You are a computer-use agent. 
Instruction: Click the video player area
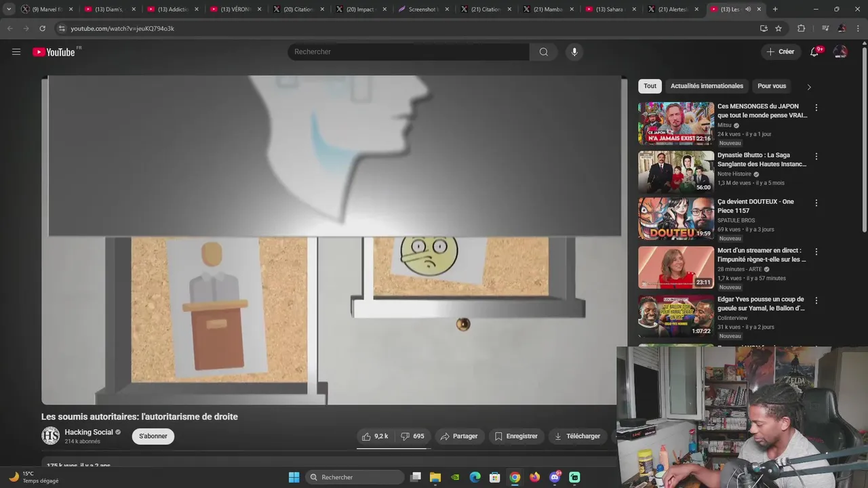[x=334, y=240]
